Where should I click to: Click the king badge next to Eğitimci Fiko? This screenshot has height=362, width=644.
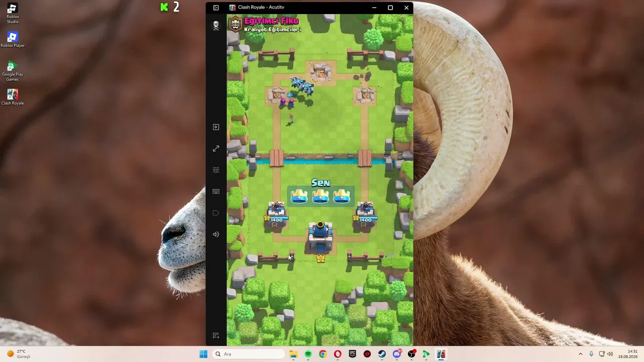click(x=235, y=24)
